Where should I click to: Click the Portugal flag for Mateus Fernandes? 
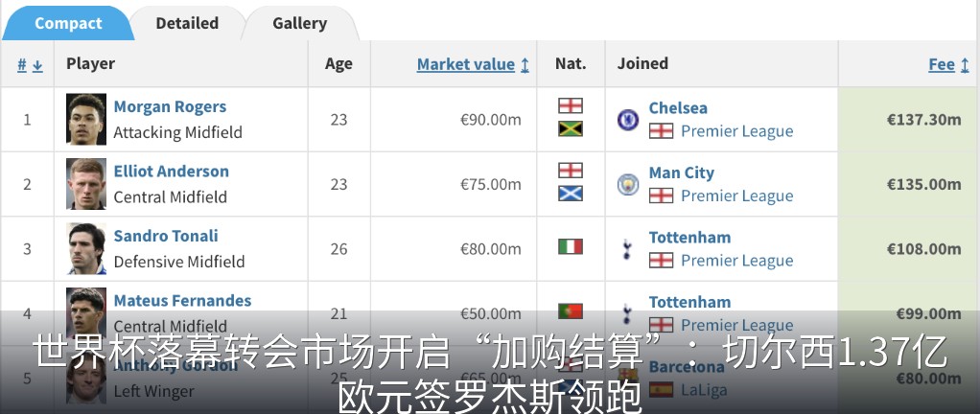(x=570, y=310)
